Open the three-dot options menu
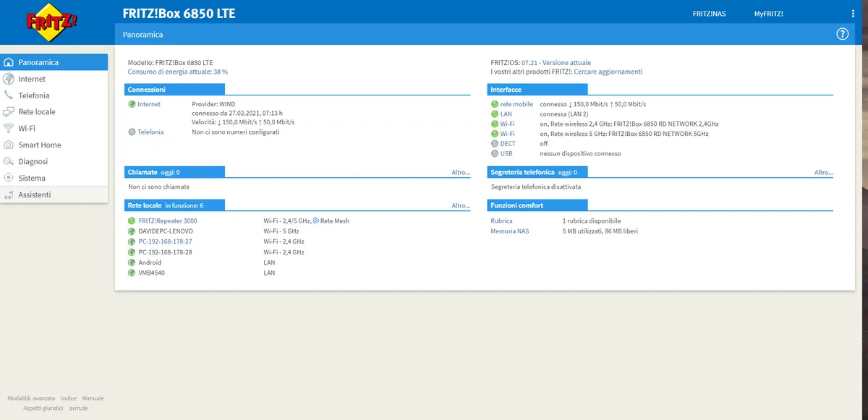 click(x=854, y=14)
